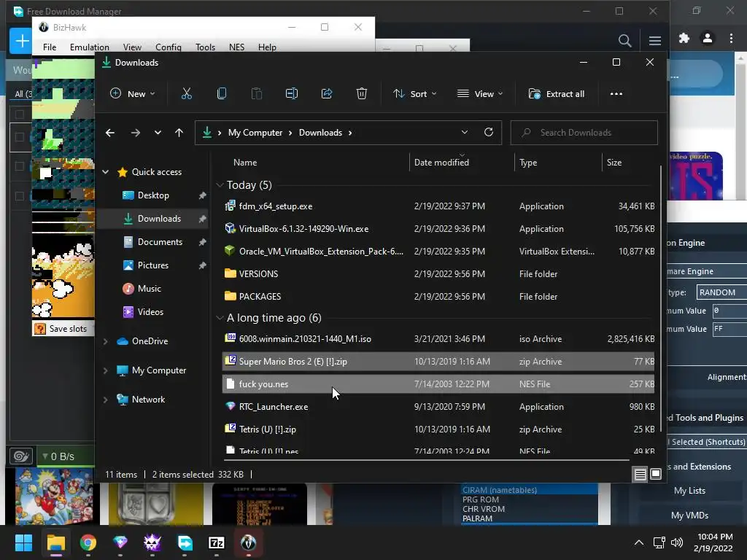Click My VMDs button in side panel

coord(689,516)
